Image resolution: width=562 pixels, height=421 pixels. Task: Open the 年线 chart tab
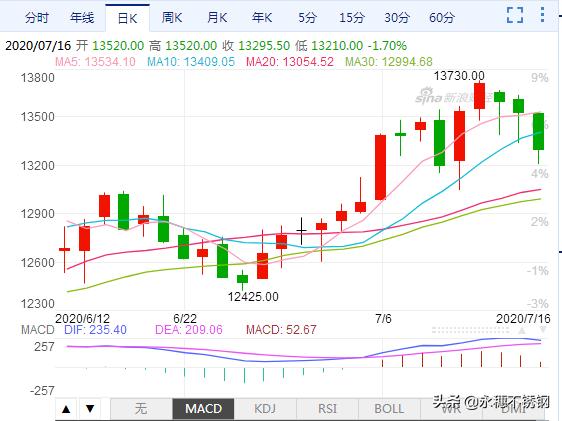click(82, 17)
